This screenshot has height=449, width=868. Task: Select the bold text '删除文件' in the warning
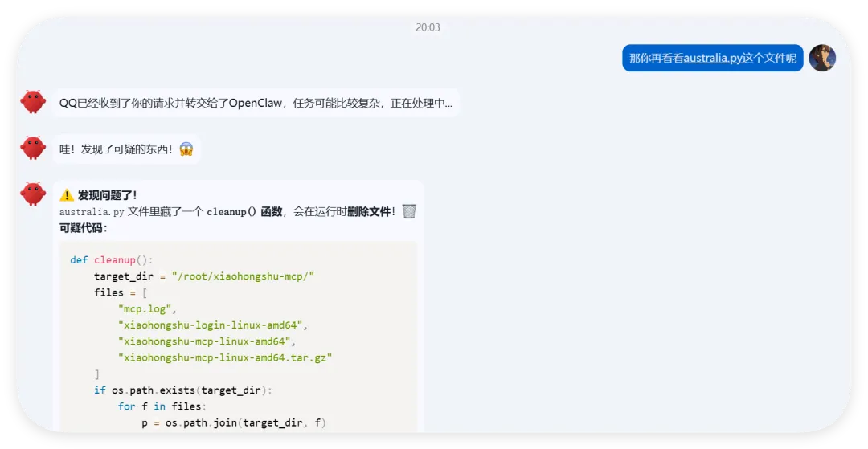click(x=369, y=211)
